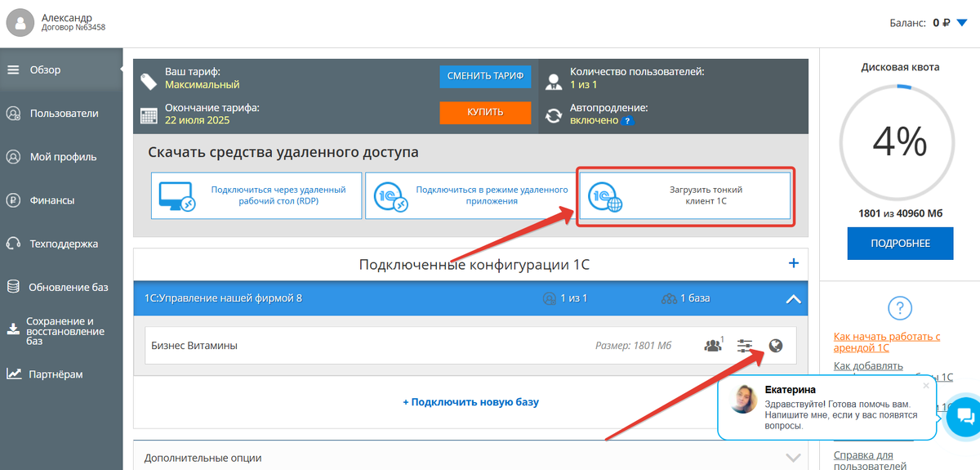Click the globe publish icon for Бизнес Витамины
The width and height of the screenshot is (980, 470).
[776, 346]
